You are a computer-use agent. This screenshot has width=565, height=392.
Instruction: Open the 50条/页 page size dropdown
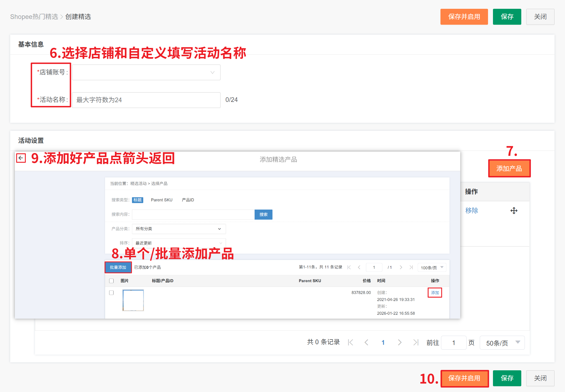point(502,343)
